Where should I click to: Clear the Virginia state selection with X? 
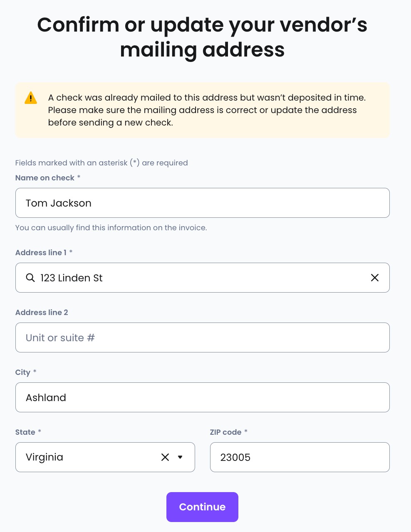[165, 457]
